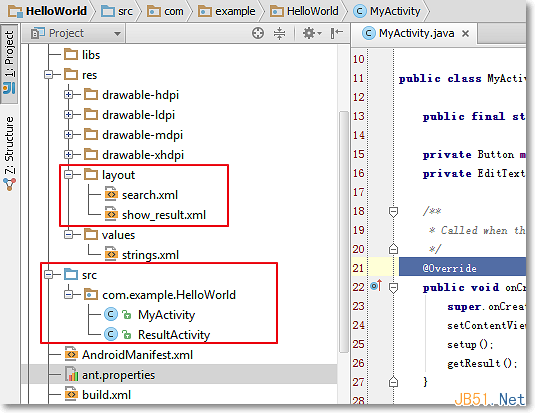Click the MyActivity class breadcrumb
The width and height of the screenshot is (535, 413).
point(387,11)
